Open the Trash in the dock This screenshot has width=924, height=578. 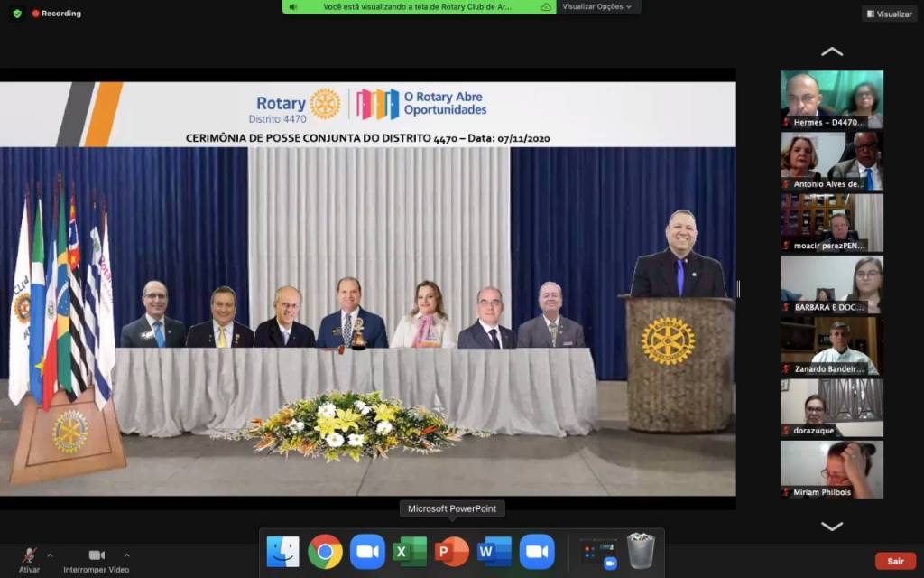tap(641, 551)
